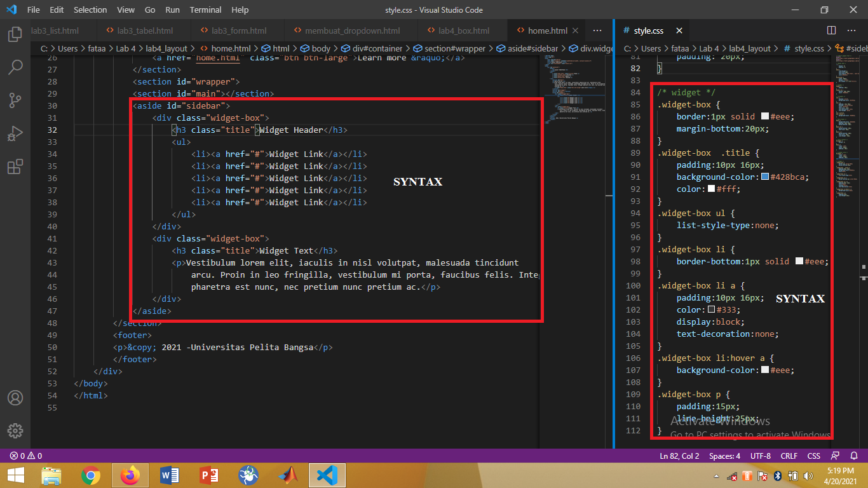Image resolution: width=868 pixels, height=488 pixels.
Task: Open the Accounts menu in the activity bar
Action: click(15, 397)
